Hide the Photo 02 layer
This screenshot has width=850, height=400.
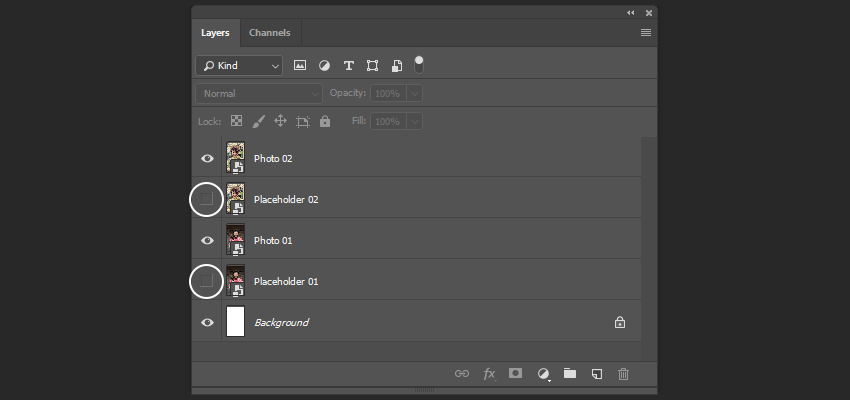[207, 158]
